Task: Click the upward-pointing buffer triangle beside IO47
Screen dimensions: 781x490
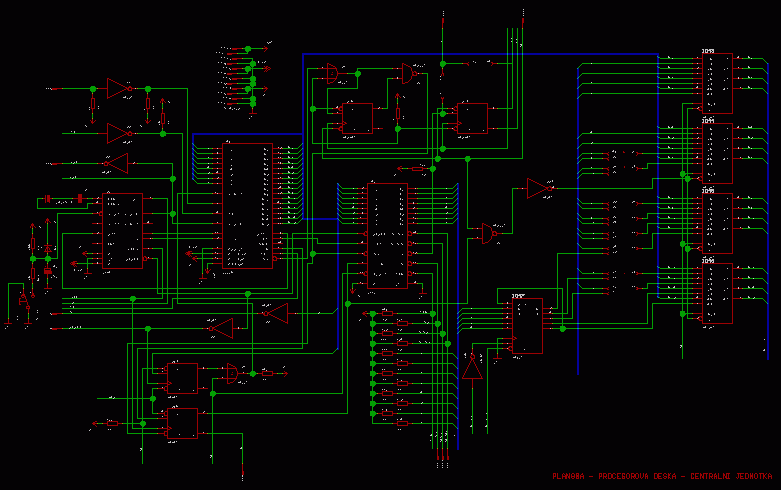Action: coord(472,367)
